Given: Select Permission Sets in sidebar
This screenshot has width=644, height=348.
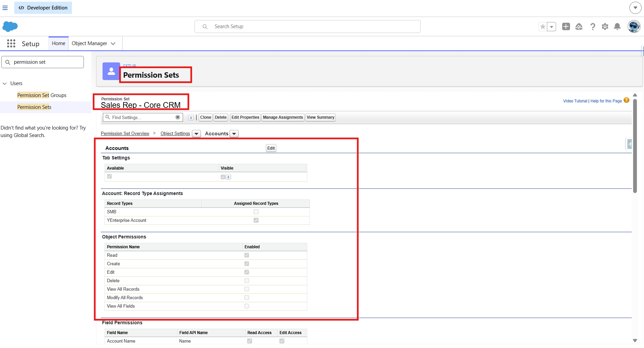Looking at the screenshot, I should [x=34, y=107].
